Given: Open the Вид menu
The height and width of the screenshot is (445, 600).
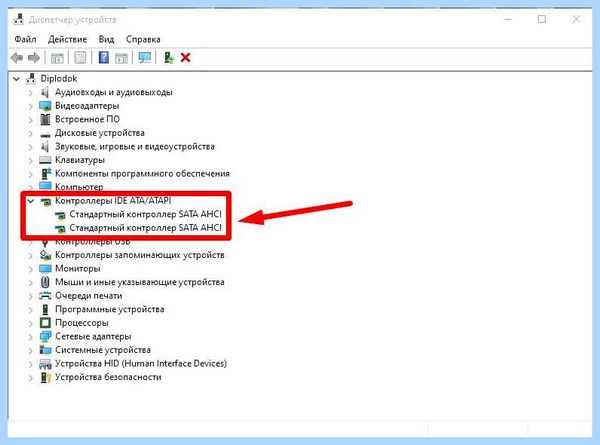Looking at the screenshot, I should (106, 39).
